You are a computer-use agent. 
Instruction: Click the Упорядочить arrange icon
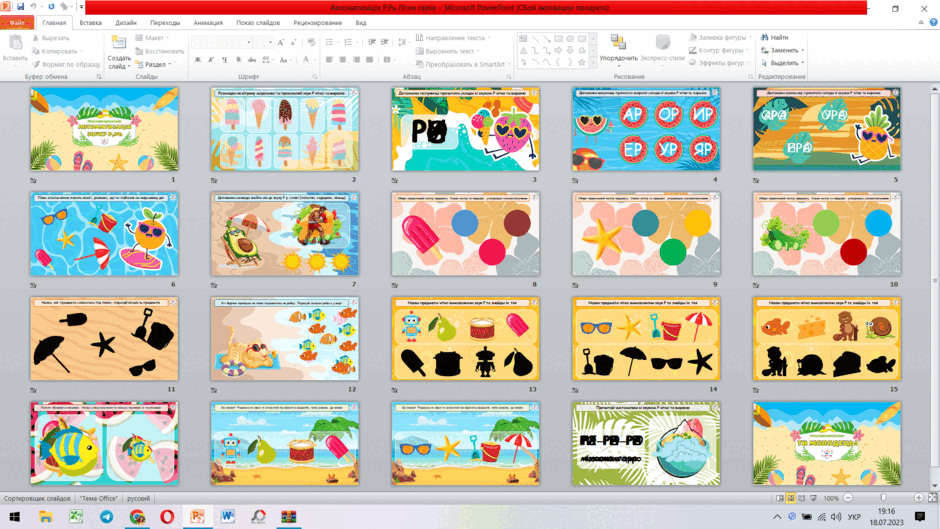(x=618, y=42)
